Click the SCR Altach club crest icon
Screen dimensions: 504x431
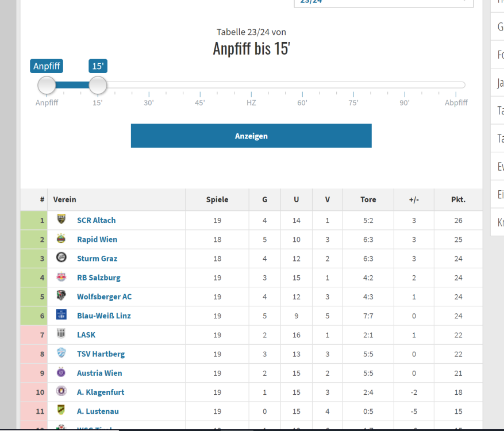point(61,220)
